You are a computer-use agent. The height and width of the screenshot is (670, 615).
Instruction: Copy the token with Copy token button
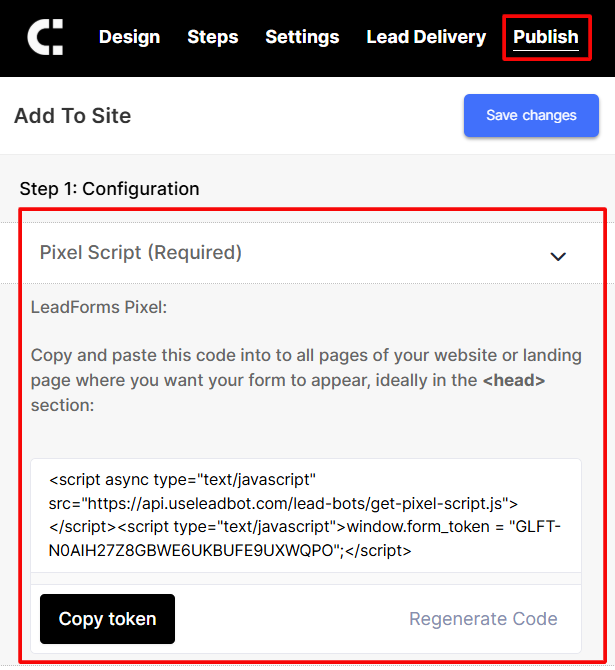(x=107, y=619)
